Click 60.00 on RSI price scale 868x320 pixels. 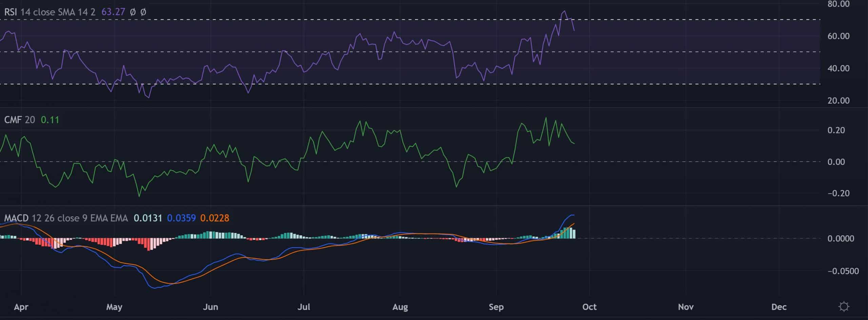(x=839, y=36)
